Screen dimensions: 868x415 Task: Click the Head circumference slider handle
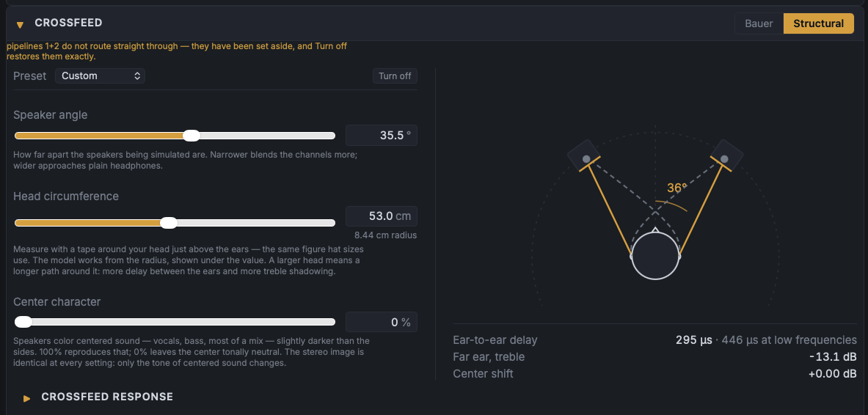click(x=169, y=223)
